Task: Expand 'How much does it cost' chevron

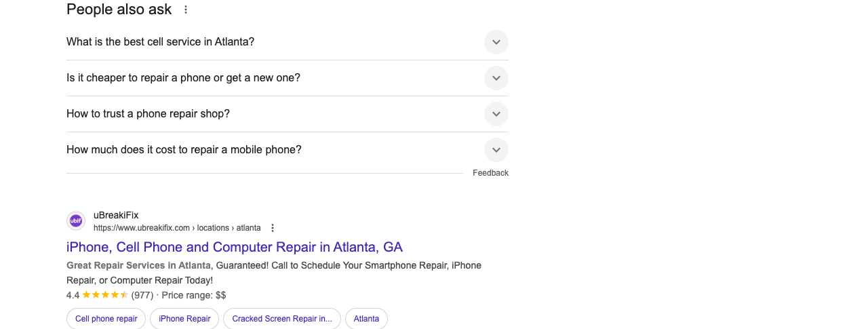Action: 496,150
